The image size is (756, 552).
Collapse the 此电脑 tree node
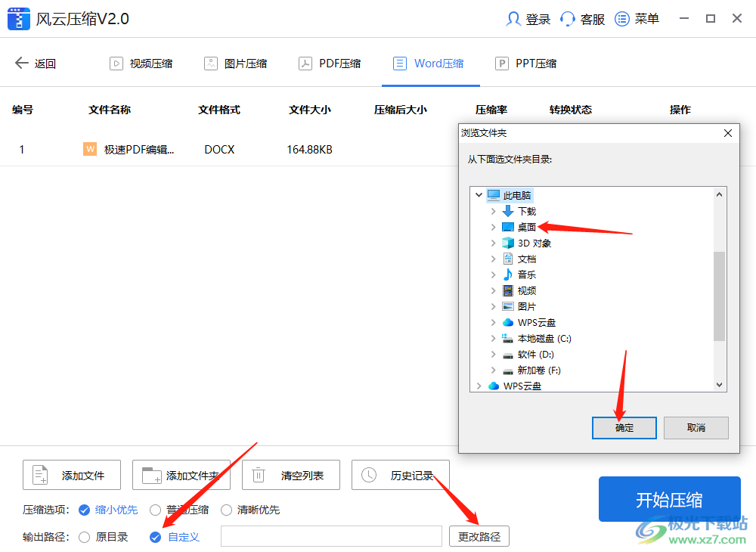click(x=479, y=195)
